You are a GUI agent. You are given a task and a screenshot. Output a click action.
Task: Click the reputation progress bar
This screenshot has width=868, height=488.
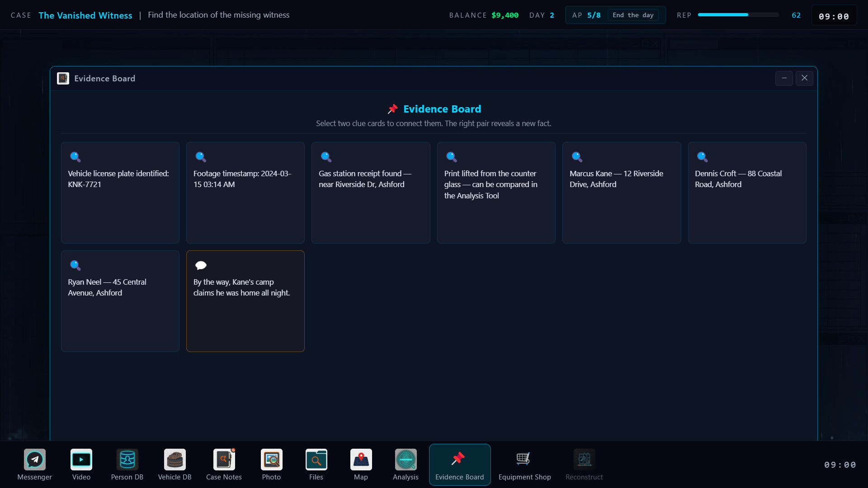(x=738, y=15)
